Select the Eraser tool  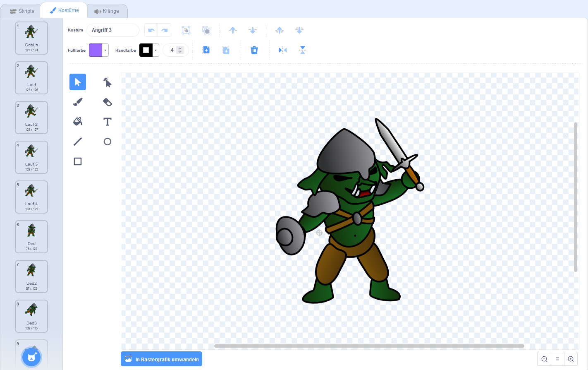[107, 102]
